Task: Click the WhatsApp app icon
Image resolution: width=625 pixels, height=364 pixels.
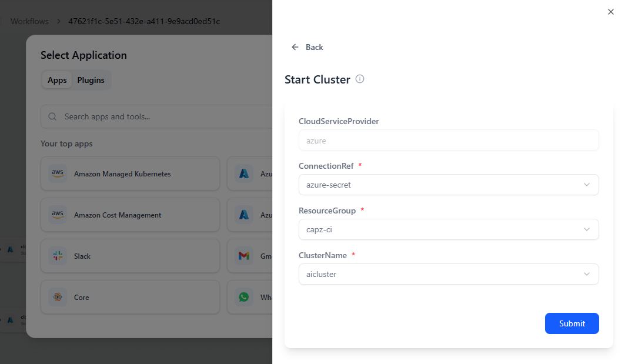Action: [244, 297]
